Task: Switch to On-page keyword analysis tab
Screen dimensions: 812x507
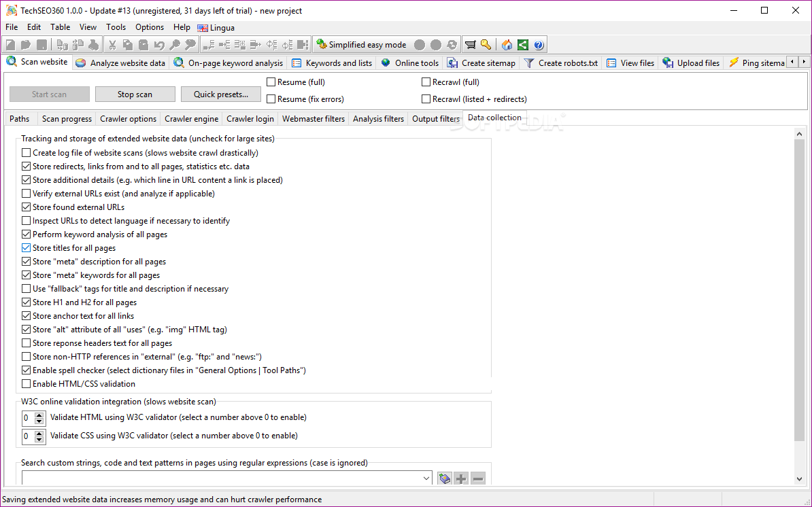Action: pyautogui.click(x=229, y=63)
